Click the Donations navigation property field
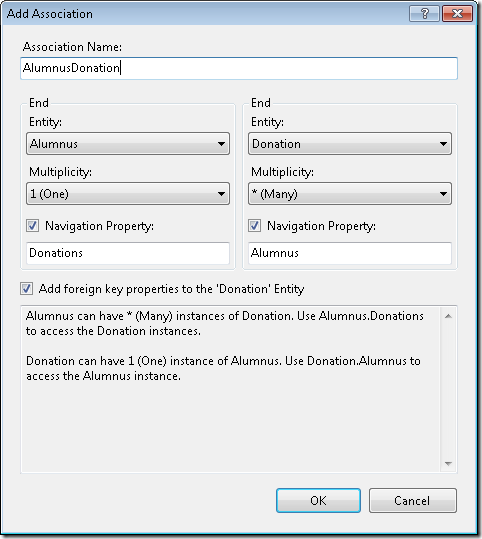 point(128,253)
